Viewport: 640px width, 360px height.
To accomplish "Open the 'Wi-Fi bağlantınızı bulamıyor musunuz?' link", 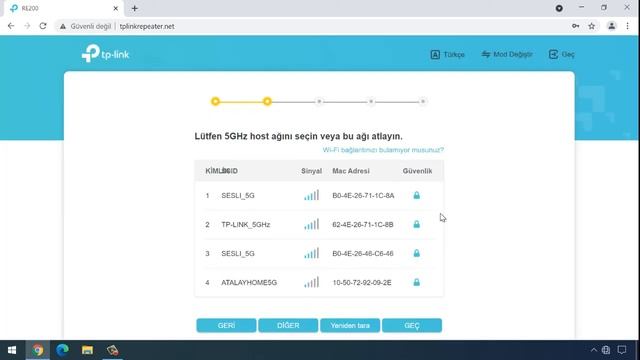I will pos(383,150).
